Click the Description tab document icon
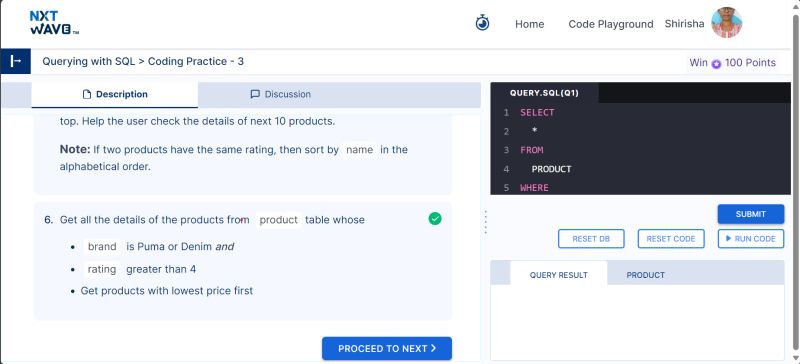800x364 pixels. point(87,94)
